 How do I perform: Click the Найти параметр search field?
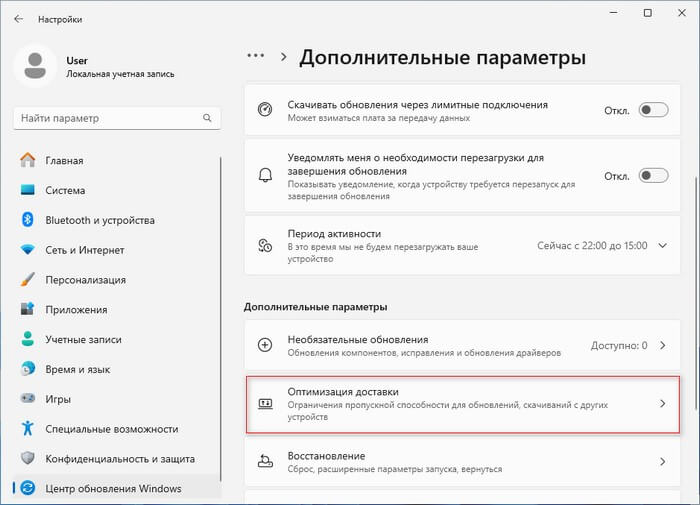pyautogui.click(x=117, y=118)
